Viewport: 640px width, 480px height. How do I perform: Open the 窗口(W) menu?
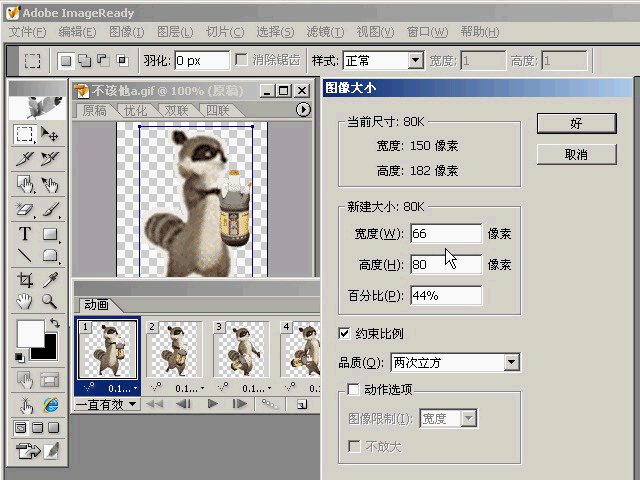tap(427, 32)
